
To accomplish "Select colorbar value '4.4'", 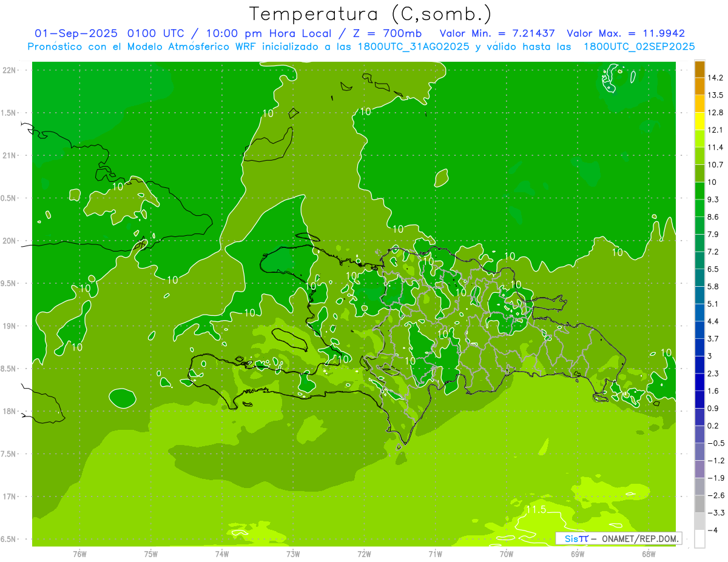I will 713,321.
